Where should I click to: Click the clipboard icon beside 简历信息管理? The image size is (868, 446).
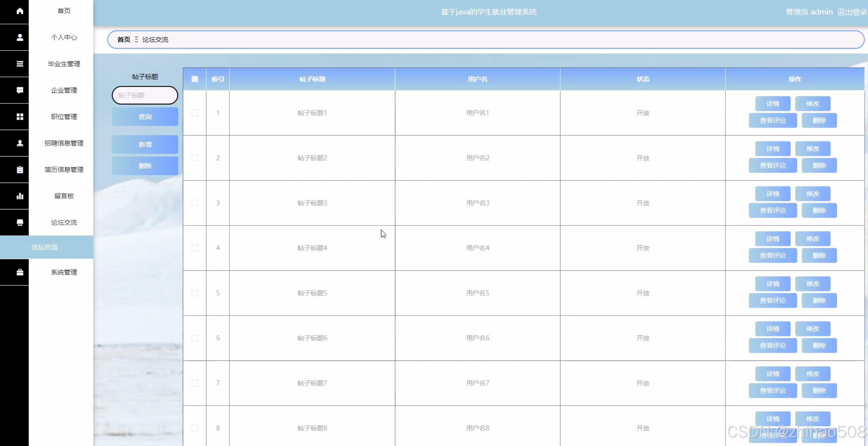coord(20,170)
